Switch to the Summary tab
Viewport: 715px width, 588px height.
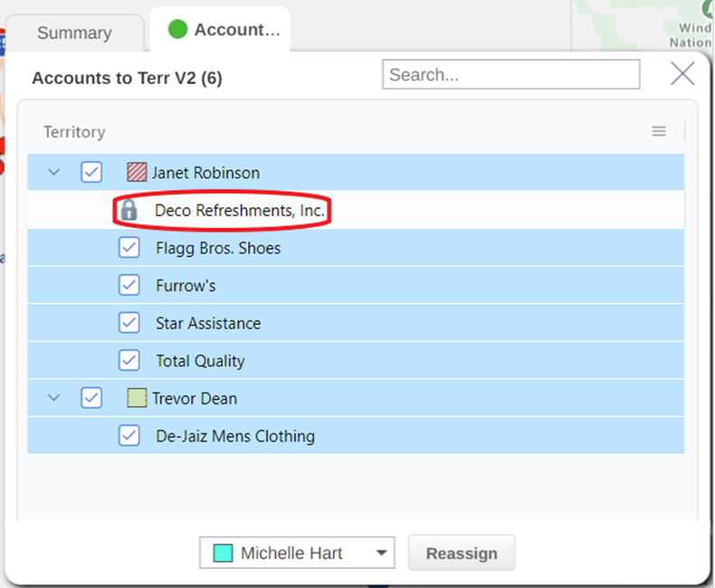tap(74, 33)
